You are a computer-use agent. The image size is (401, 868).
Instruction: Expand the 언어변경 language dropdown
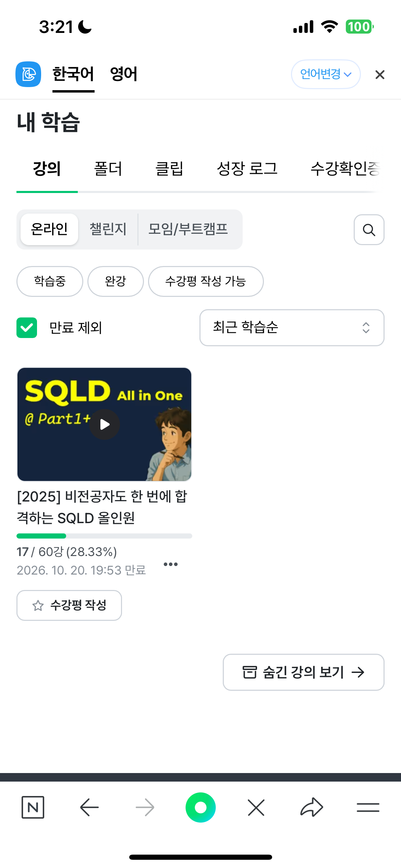[x=326, y=74]
